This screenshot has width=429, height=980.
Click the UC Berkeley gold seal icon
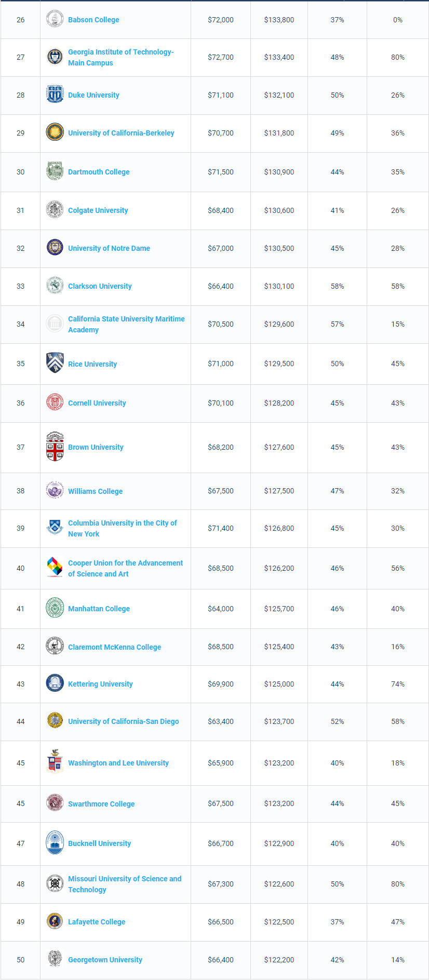55,132
